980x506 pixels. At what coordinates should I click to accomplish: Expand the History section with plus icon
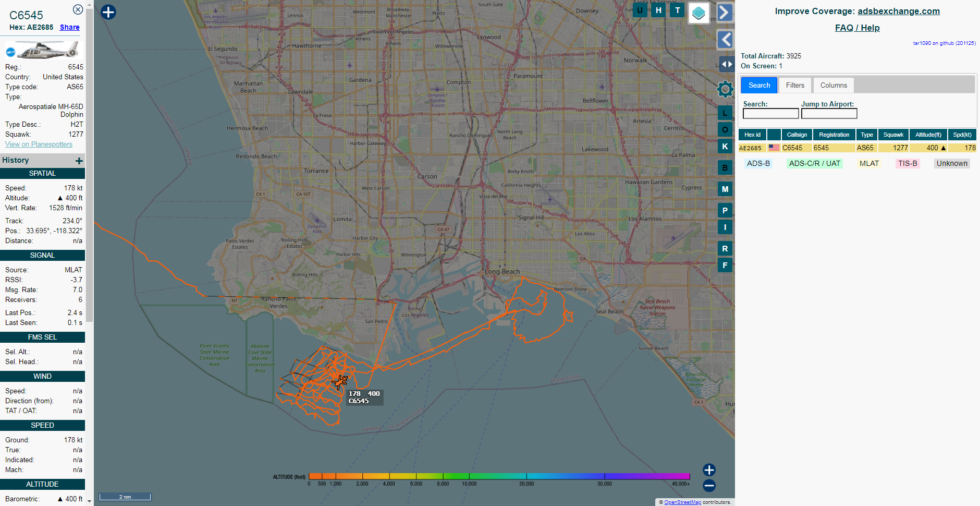pos(79,161)
